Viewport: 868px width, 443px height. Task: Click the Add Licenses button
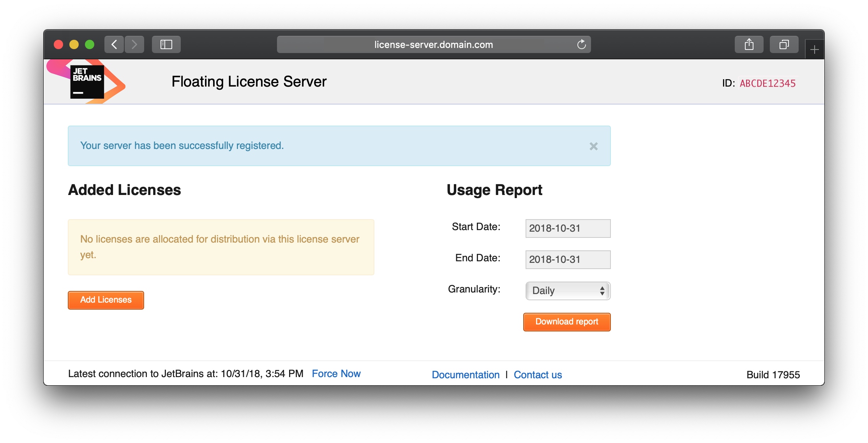point(106,299)
